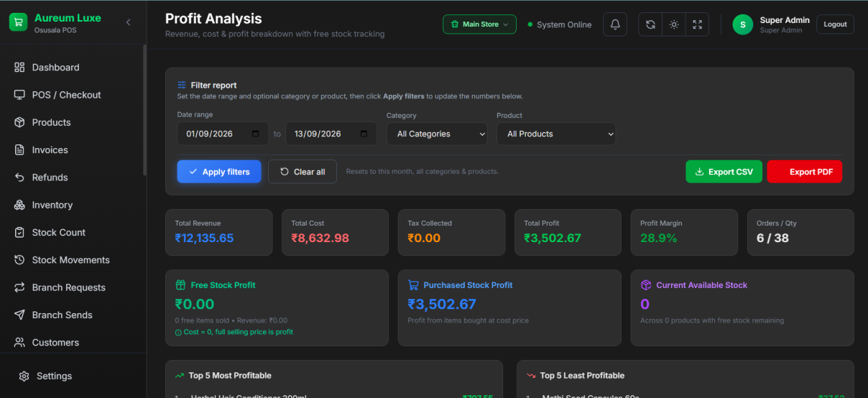The image size is (868, 398).
Task: Click the start date field 01/09/2026
Action: coord(223,134)
